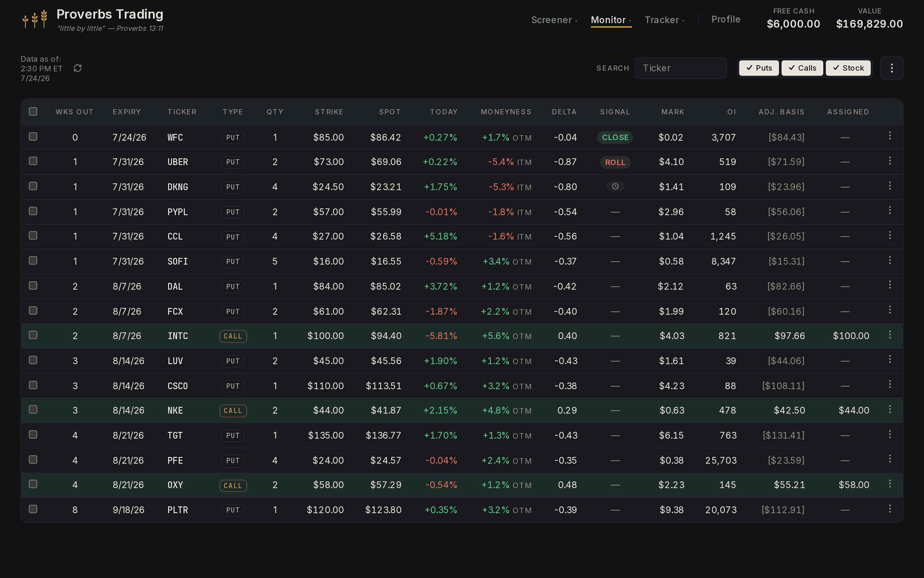Click the Proverbs Trading title
924x578 pixels.
110,14
